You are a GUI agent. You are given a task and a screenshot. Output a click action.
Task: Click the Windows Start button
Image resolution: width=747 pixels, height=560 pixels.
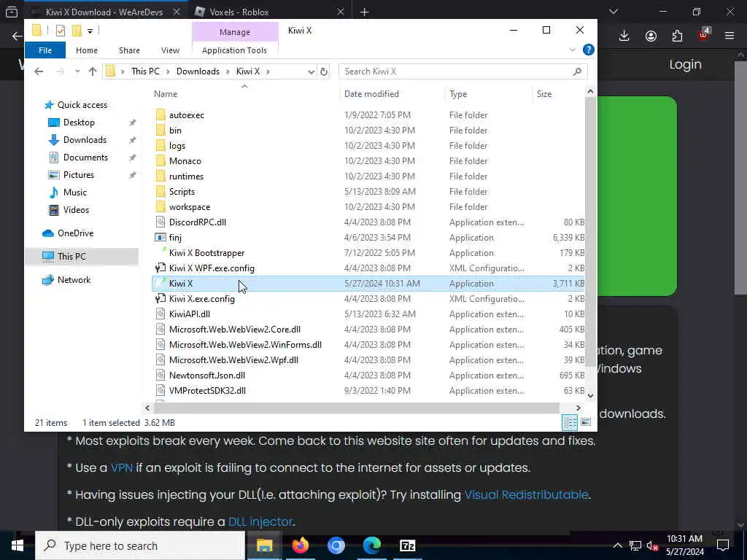[18, 545]
